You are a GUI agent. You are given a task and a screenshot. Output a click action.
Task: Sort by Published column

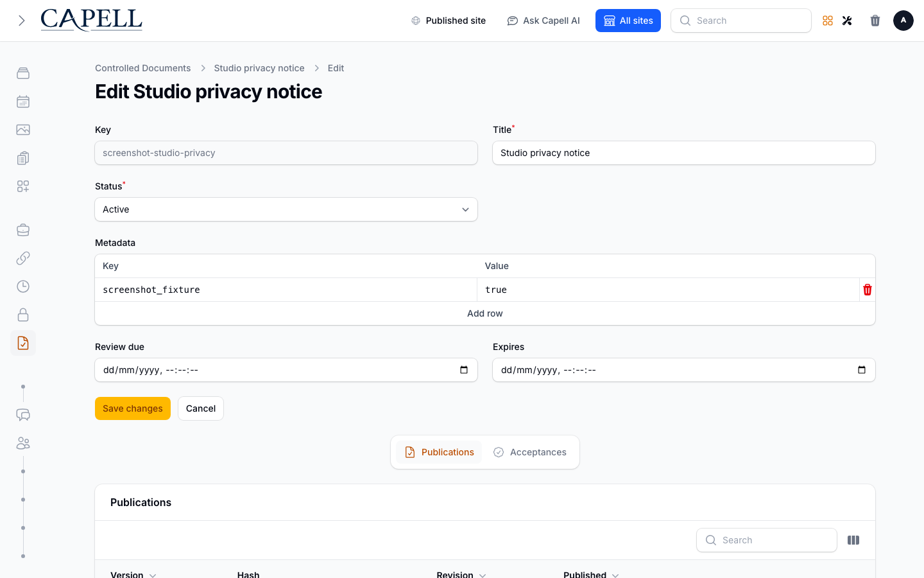591,575
